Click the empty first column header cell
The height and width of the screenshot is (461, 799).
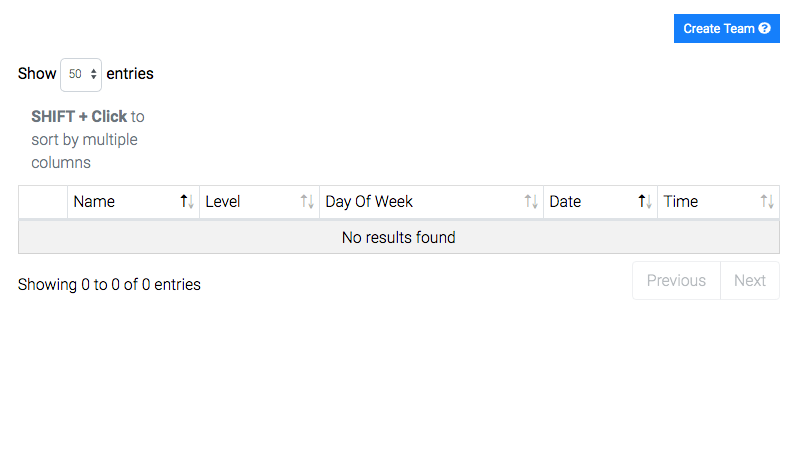point(43,202)
